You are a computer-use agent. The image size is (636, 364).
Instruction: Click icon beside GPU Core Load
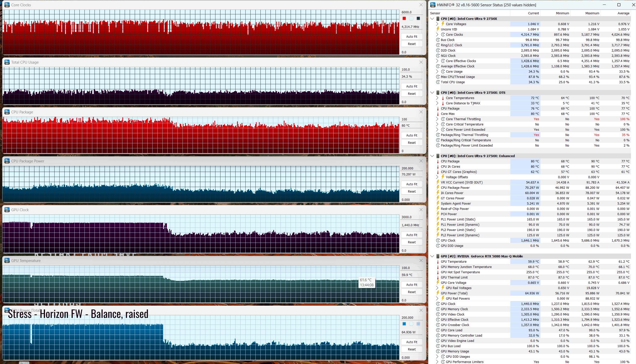[438, 330]
